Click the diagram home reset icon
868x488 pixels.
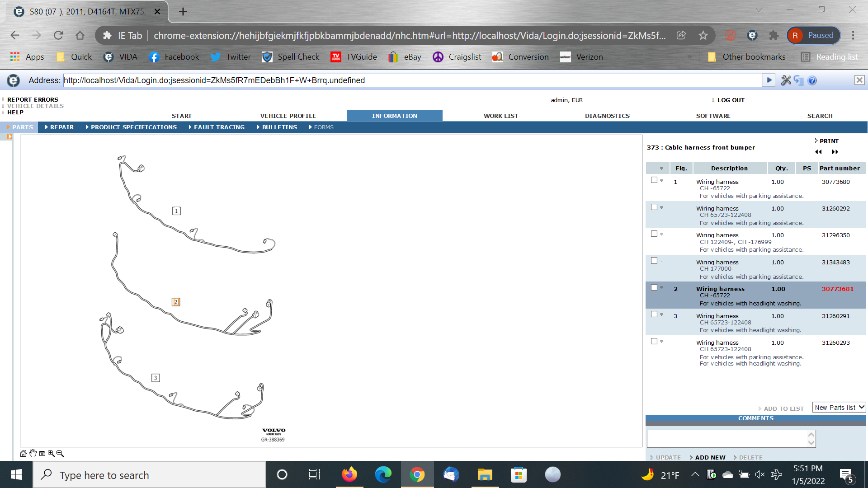[23, 454]
